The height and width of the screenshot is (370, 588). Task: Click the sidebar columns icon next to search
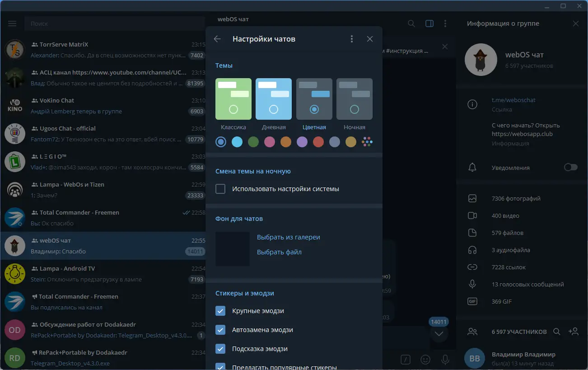click(429, 23)
